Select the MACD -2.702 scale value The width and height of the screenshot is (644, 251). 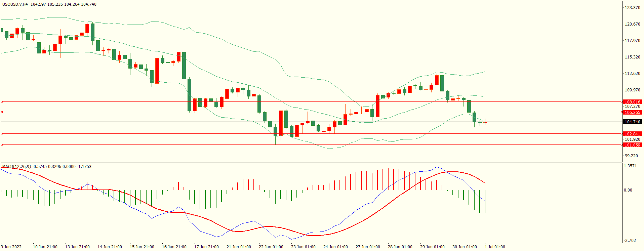[630, 240]
